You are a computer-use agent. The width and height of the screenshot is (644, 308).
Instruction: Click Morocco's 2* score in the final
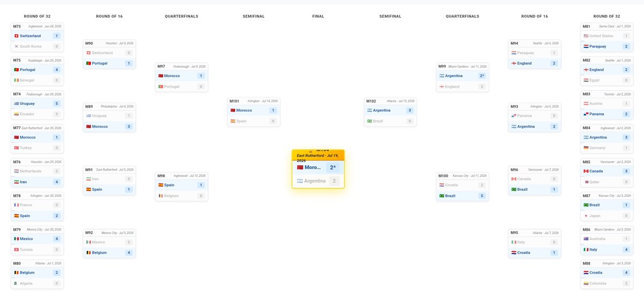[333, 168]
